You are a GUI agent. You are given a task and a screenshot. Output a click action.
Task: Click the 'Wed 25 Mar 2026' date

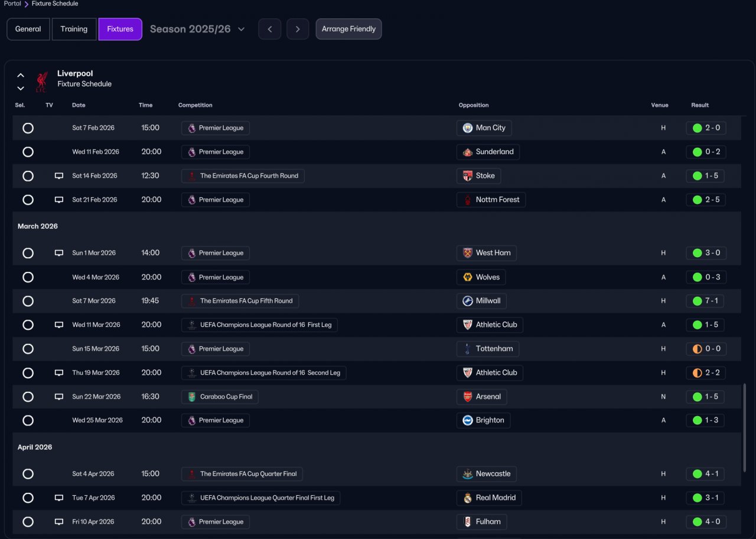point(97,420)
